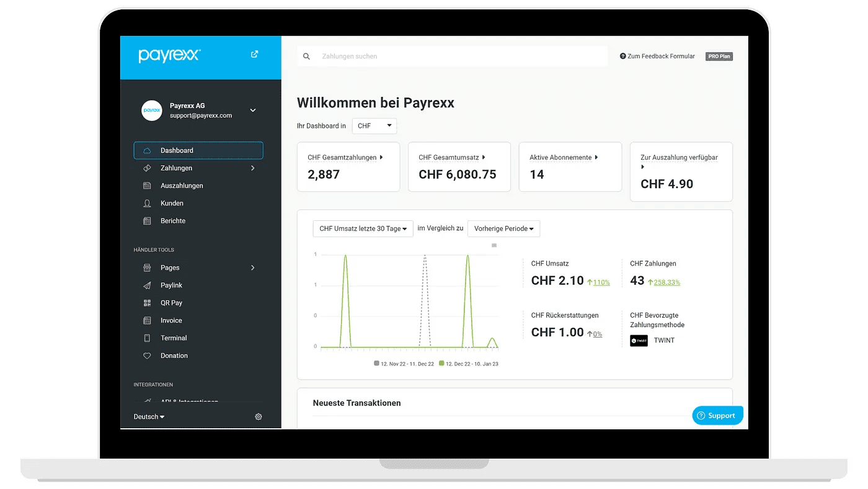Viewport: 868px width, 489px height.
Task: Open the Dashboard menu item
Action: coord(198,151)
